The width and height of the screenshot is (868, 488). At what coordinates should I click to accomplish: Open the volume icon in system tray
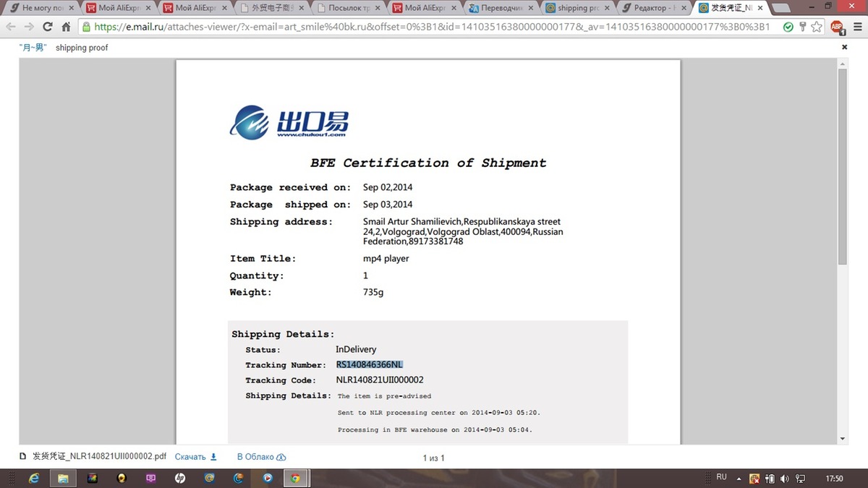point(785,479)
